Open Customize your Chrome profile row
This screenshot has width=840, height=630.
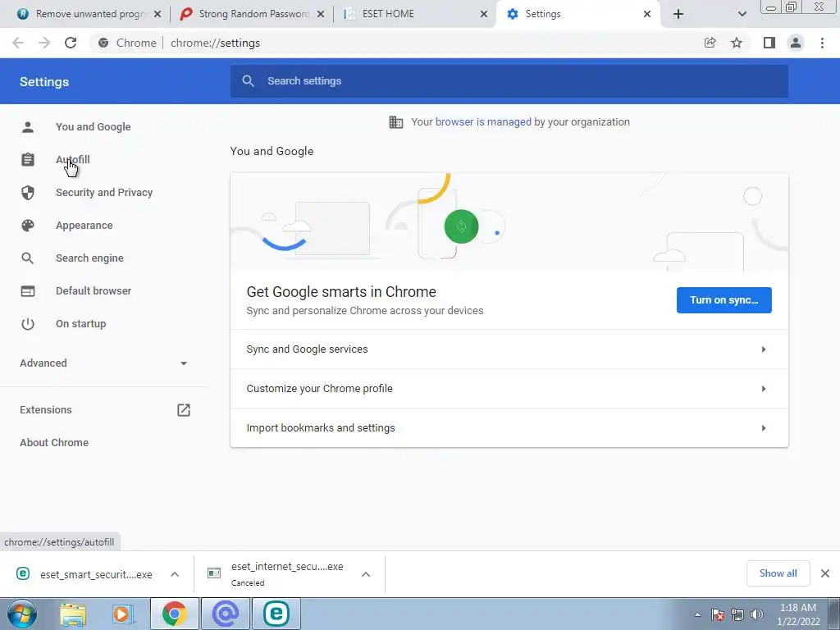509,388
